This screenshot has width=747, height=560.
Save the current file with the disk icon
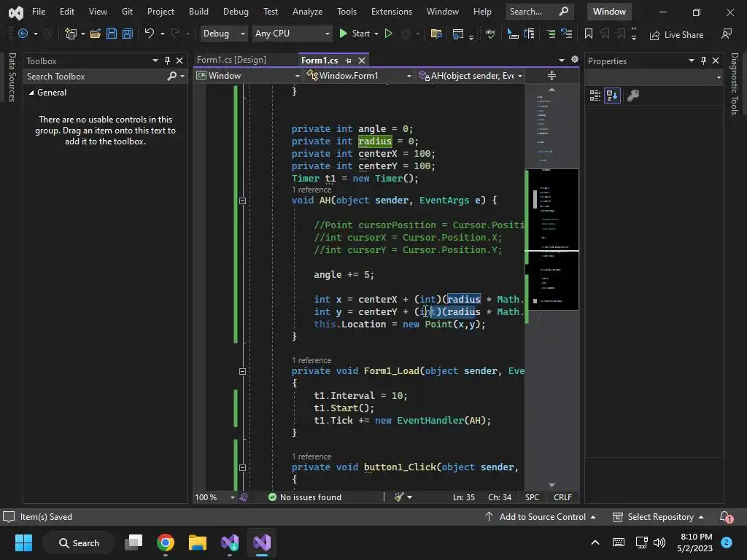click(112, 34)
